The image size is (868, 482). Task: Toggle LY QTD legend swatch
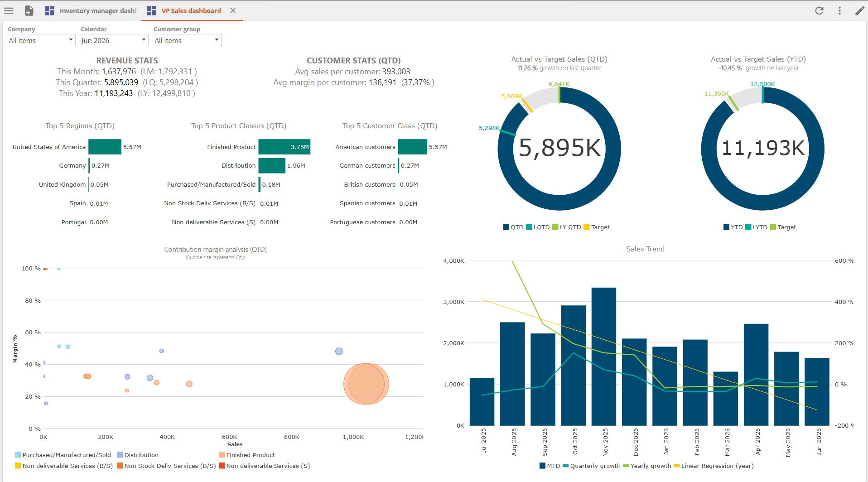point(555,227)
